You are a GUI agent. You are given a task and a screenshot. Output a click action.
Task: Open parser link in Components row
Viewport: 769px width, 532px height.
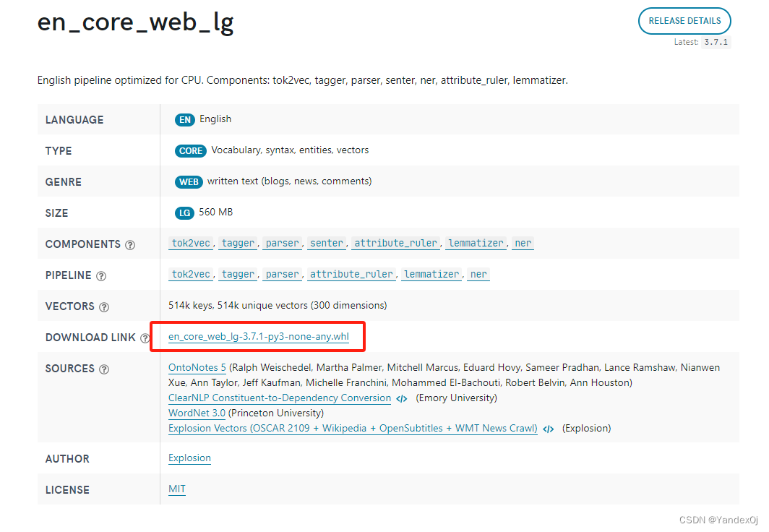point(282,243)
